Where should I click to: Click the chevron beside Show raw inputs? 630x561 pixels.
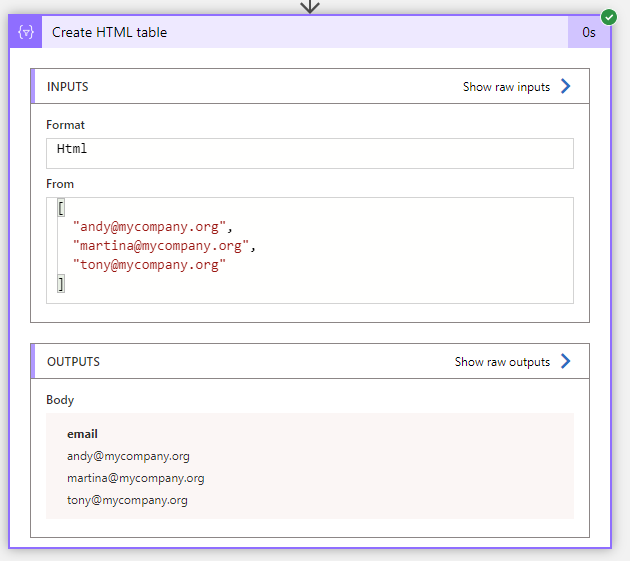point(566,87)
